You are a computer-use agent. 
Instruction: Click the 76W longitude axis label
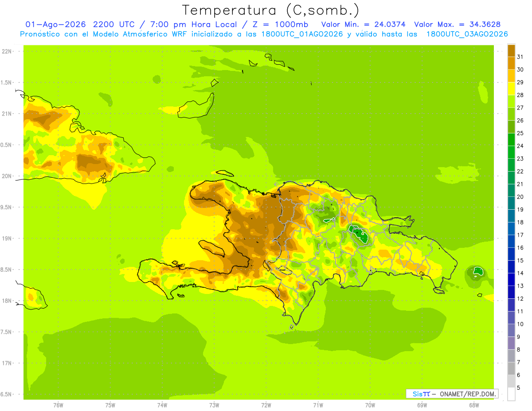[58, 405]
